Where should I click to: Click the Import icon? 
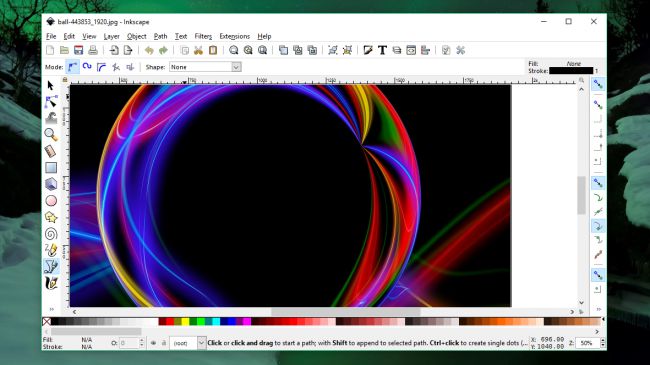click(114, 50)
